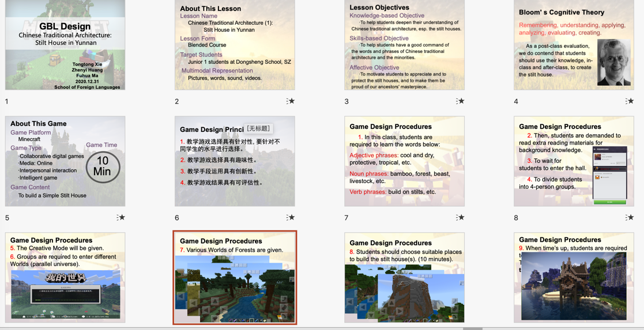The width and height of the screenshot is (644, 330).
Task: Select the slide listing adjective and noun phrases
Action: (x=404, y=161)
